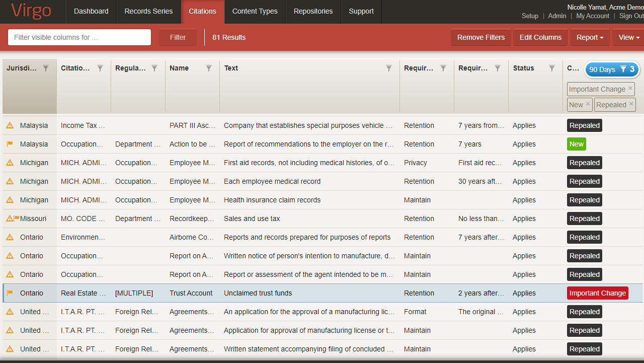The width and height of the screenshot is (644, 363).
Task: Remove the Important Change filter tag
Action: [630, 88]
